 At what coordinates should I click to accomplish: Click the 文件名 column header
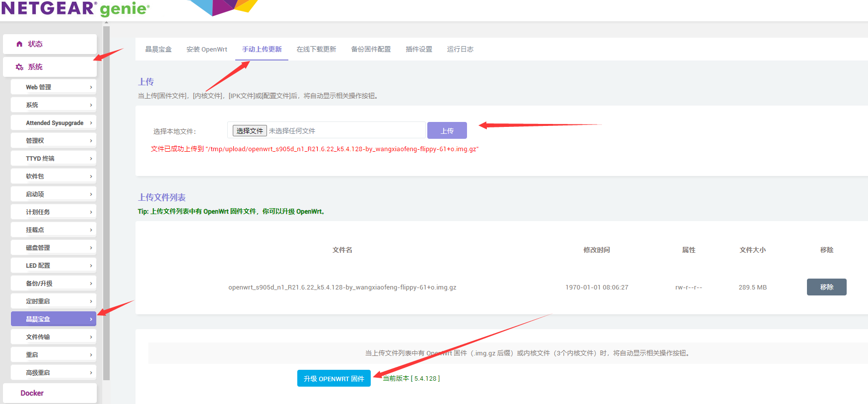click(342, 250)
